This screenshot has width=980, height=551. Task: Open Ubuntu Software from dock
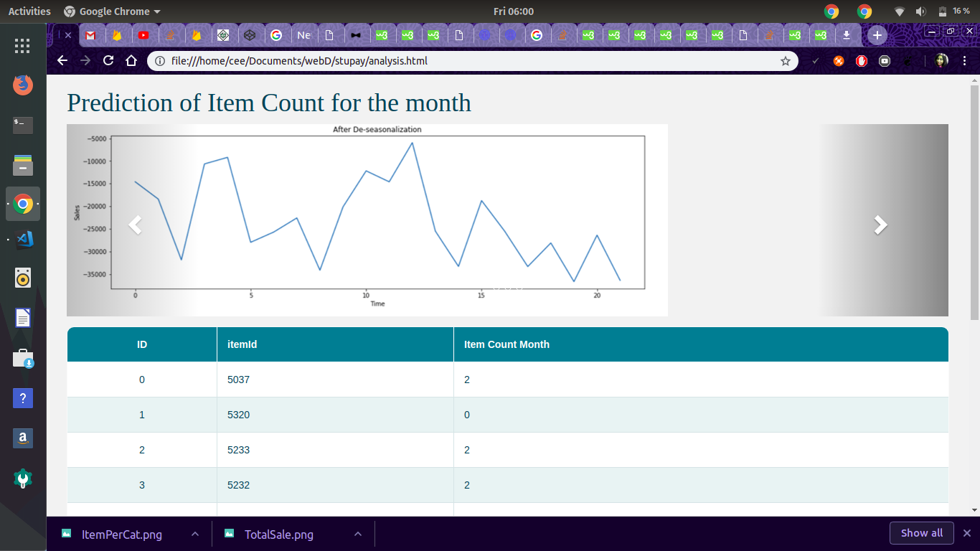23,358
